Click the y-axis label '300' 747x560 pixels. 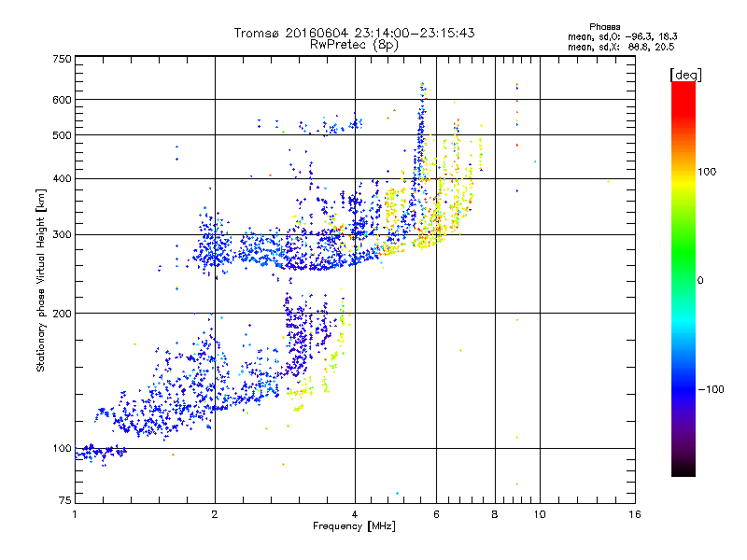[x=62, y=234]
